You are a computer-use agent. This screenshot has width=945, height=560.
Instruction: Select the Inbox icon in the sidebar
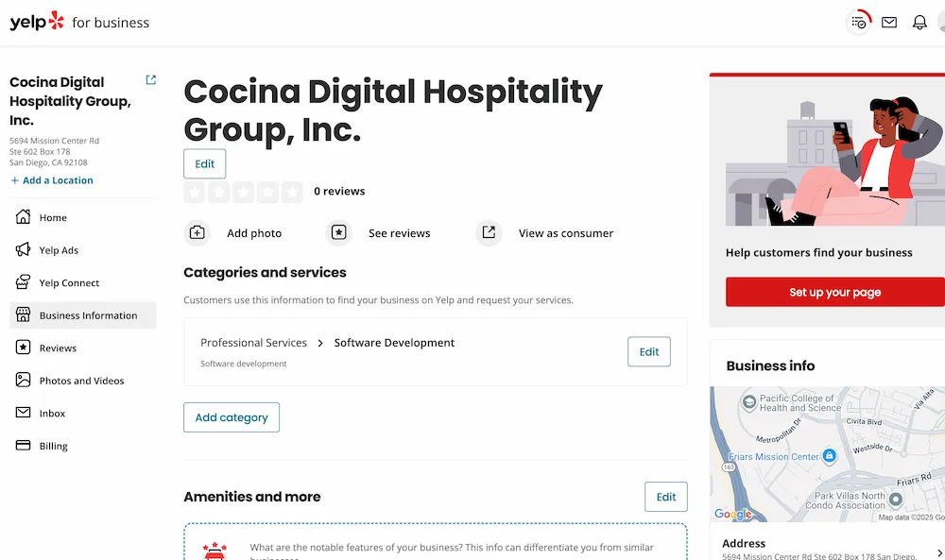tap(21, 413)
